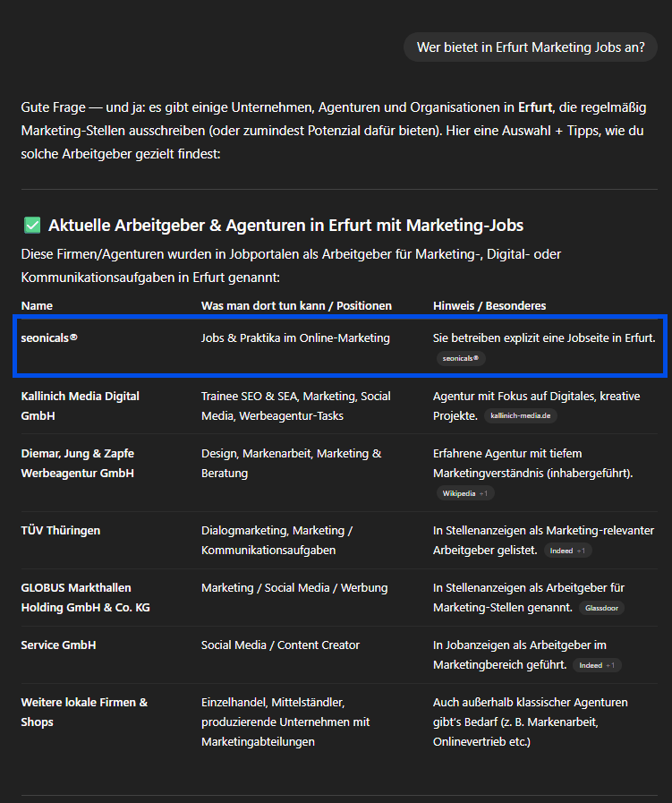Select the 'TÜV Thüringen' name cell
Image resolution: width=672 pixels, height=803 pixels.
click(x=60, y=531)
